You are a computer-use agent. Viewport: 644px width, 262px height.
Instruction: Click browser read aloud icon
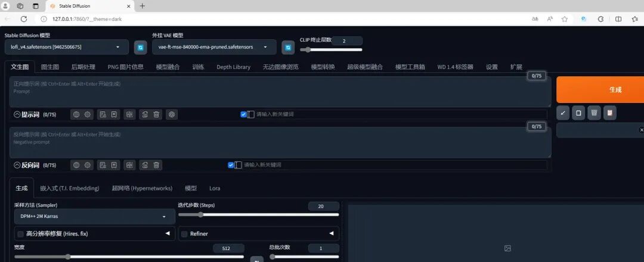(550, 19)
